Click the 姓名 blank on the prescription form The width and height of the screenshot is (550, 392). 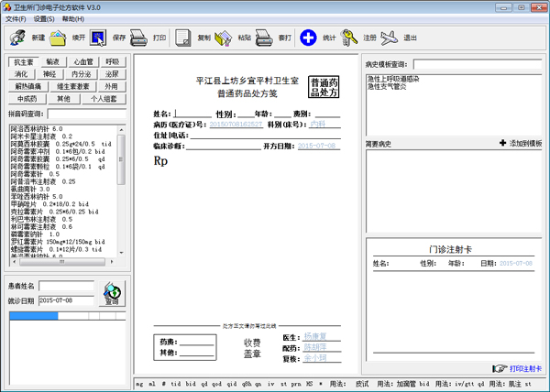[192, 114]
